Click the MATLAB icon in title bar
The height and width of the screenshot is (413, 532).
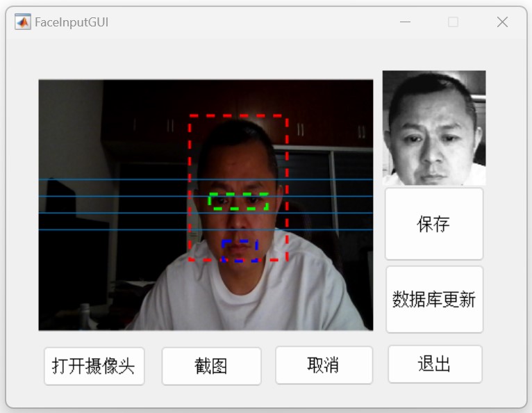pos(23,22)
